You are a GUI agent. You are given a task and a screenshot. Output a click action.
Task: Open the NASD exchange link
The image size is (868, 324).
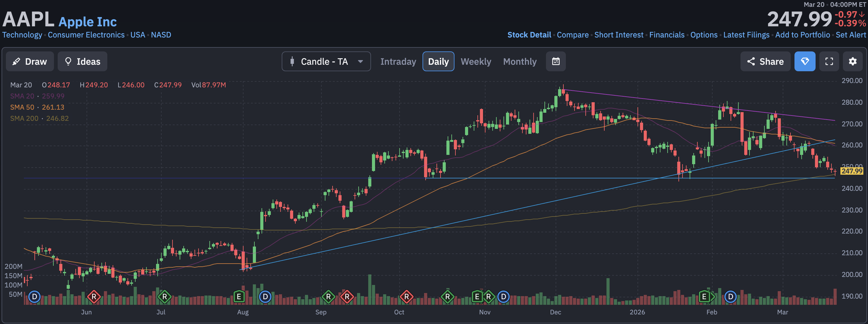[x=161, y=35]
